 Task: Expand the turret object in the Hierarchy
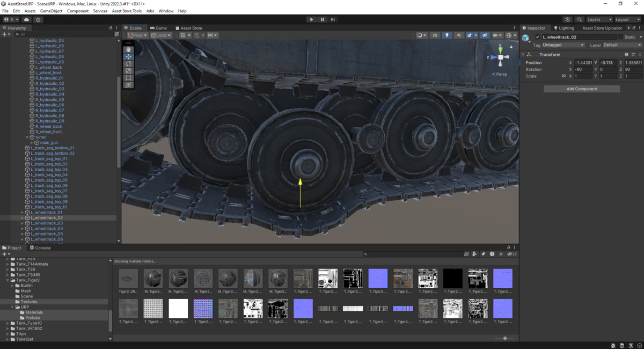tap(27, 137)
